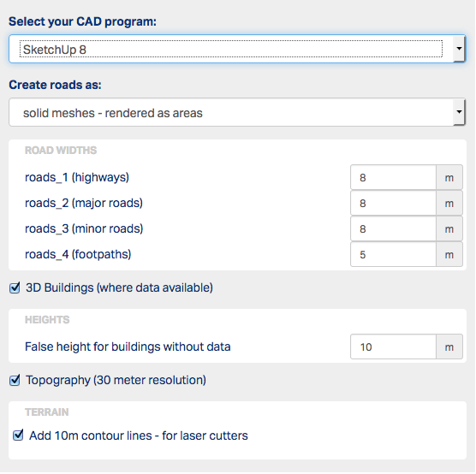Uncheck the Topography 30 meter resolution checkbox
Image resolution: width=476 pixels, height=474 pixels.
click(15, 380)
